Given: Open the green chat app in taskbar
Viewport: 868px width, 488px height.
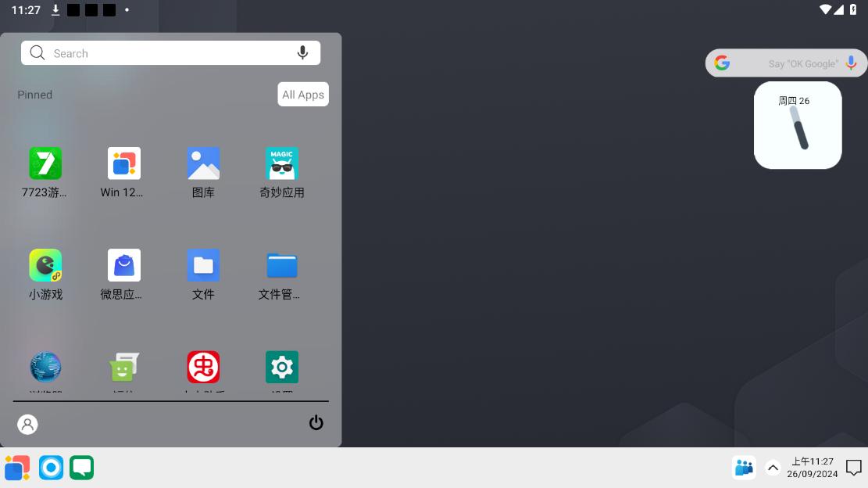Looking at the screenshot, I should pyautogui.click(x=81, y=468).
